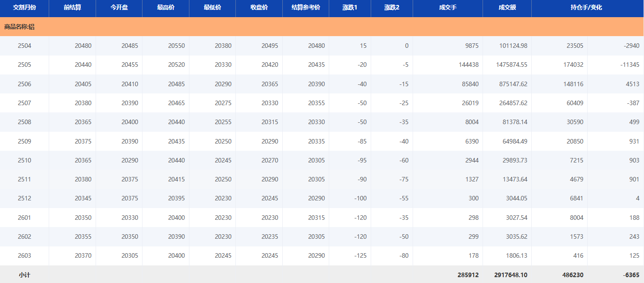This screenshot has height=283, width=644.
Task: Select the 最高价 header cell
Action: tap(166, 8)
